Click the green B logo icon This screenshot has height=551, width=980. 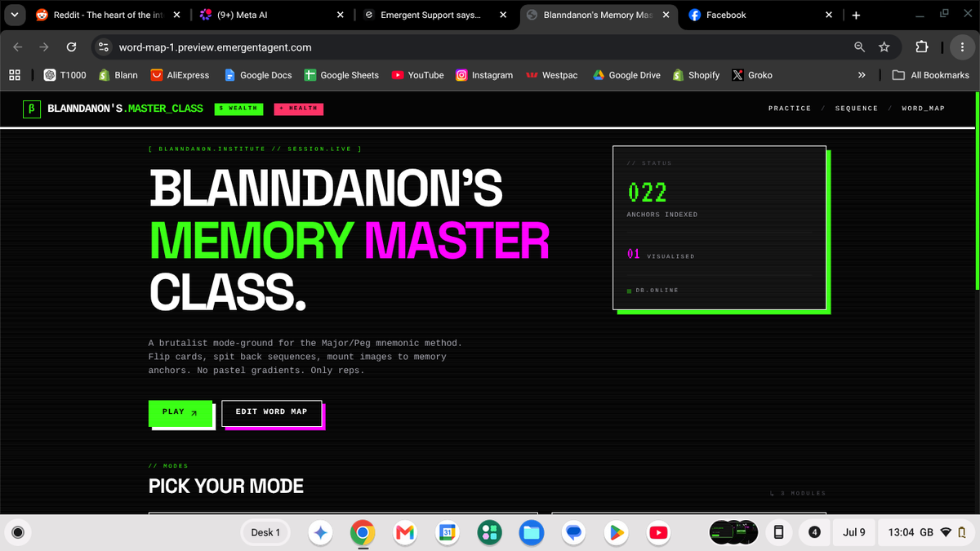31,108
